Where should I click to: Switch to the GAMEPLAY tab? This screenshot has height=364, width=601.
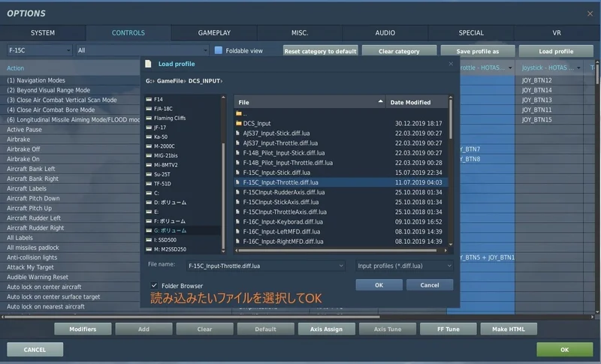[x=214, y=33]
